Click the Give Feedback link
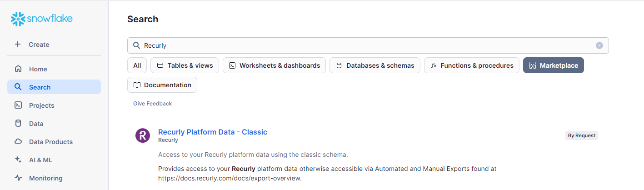The image size is (644, 190). (152, 104)
